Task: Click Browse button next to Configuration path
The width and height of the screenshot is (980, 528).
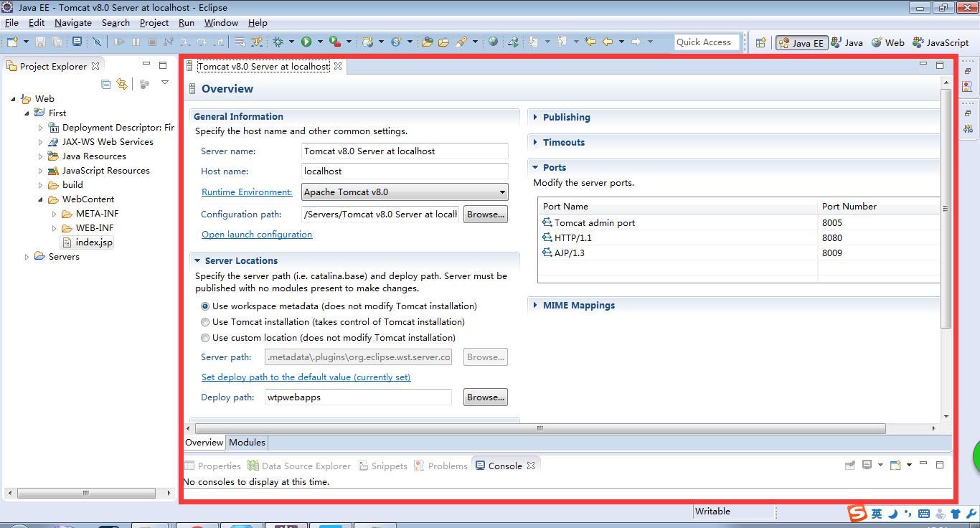Action: tap(486, 214)
